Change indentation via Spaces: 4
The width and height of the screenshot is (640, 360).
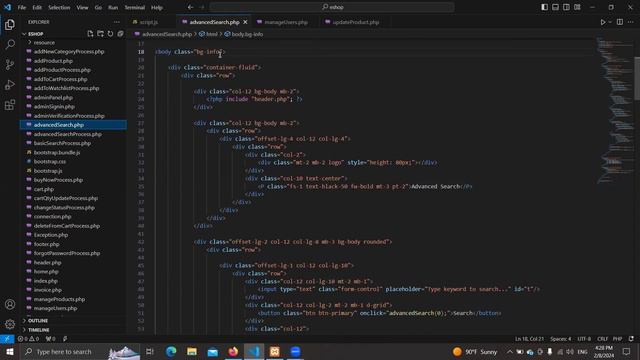tap(561, 339)
